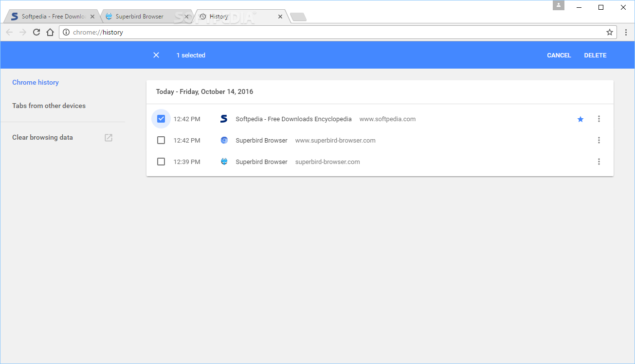Click the DELETE button
The height and width of the screenshot is (364, 635).
click(595, 55)
